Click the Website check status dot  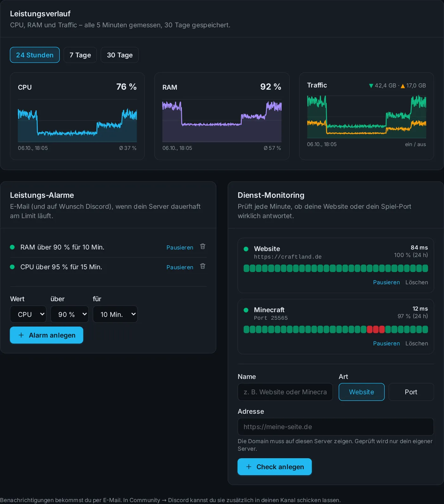coord(246,249)
